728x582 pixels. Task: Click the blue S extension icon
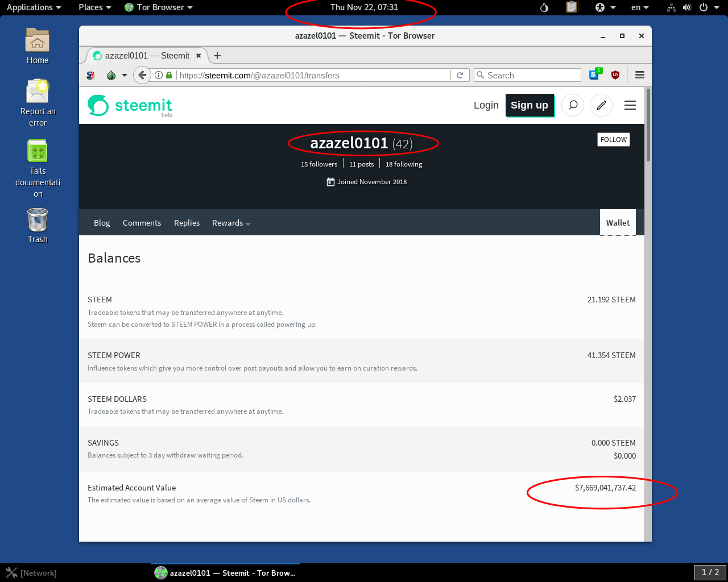pyautogui.click(x=594, y=74)
